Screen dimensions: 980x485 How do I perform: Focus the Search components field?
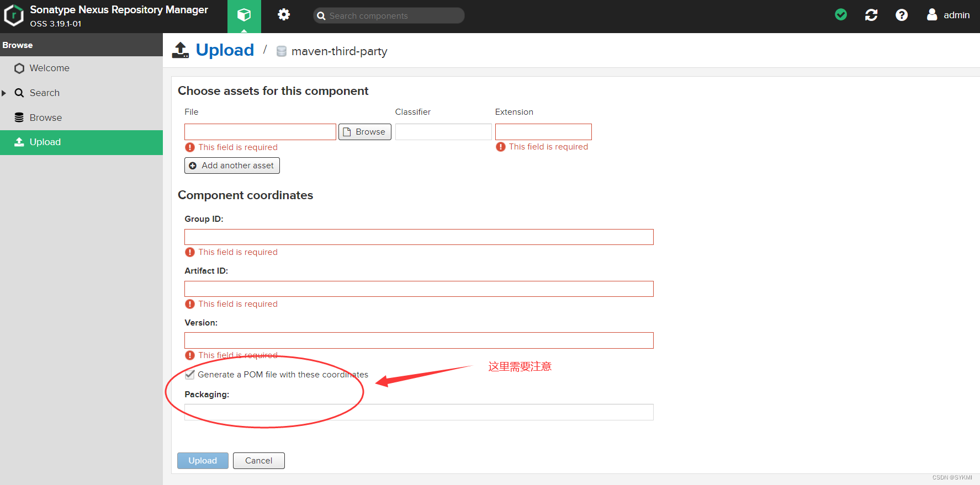(x=389, y=15)
